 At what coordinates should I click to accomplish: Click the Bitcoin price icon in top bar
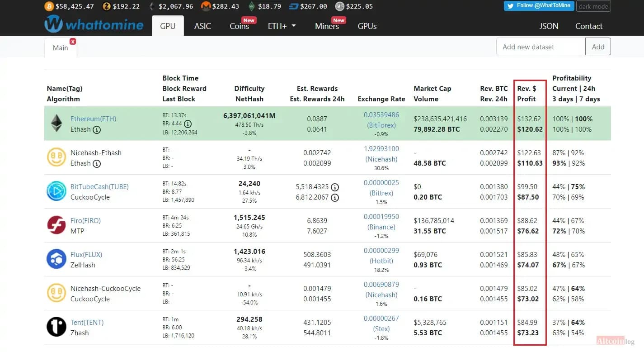[x=49, y=6]
